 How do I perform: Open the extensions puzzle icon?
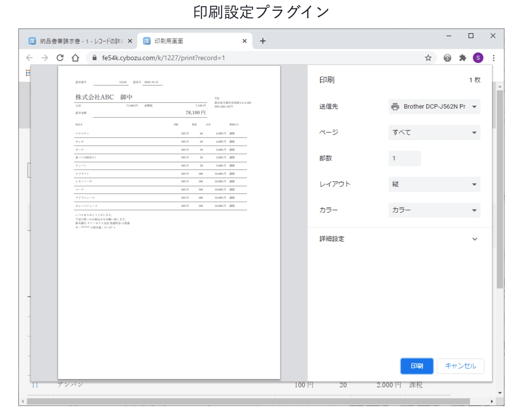463,58
